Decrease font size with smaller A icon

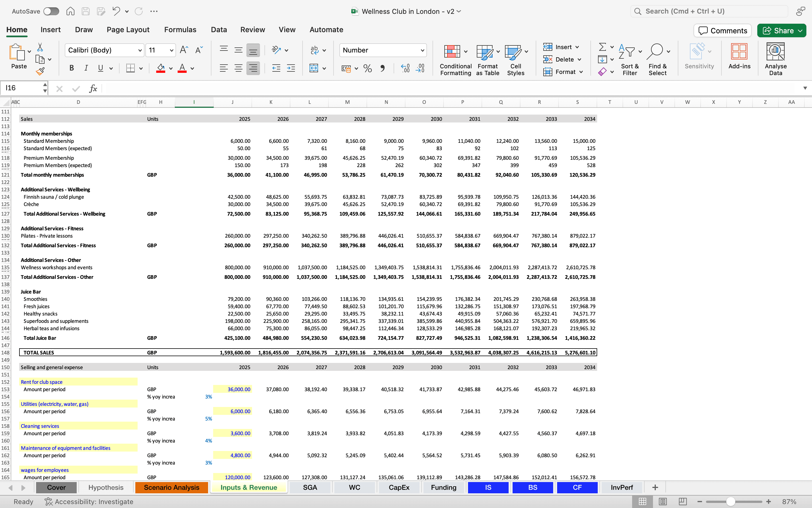199,50
